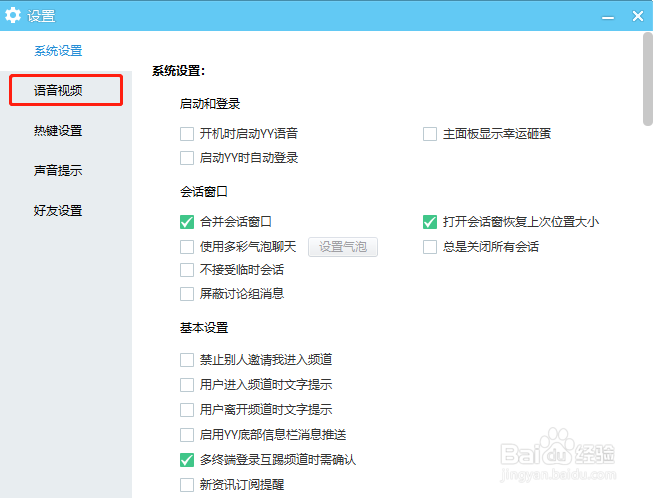Enable 主面板显示幸运砸蛋 checkbox
Screen dimensions: 653x498
coord(430,134)
